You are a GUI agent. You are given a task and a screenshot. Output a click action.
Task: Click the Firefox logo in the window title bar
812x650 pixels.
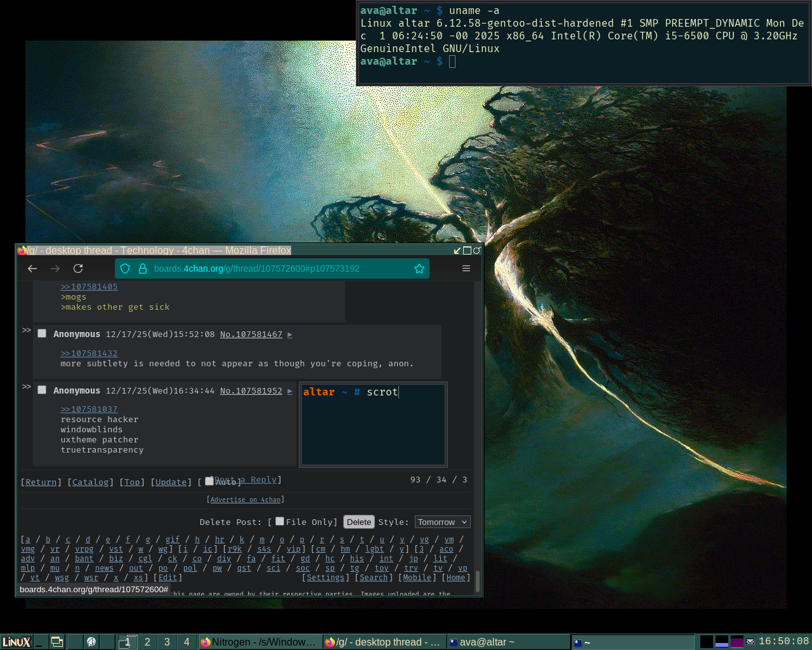[22, 250]
